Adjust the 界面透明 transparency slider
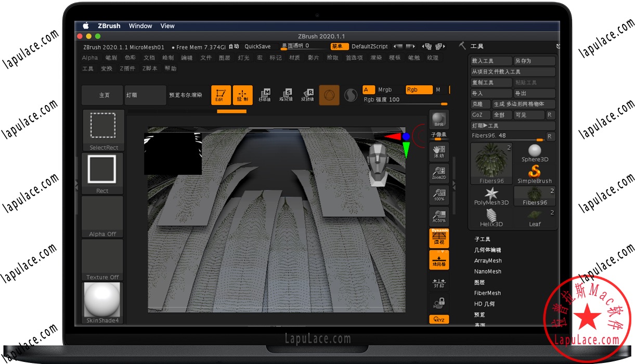This screenshot has width=635, height=364. coord(303,46)
